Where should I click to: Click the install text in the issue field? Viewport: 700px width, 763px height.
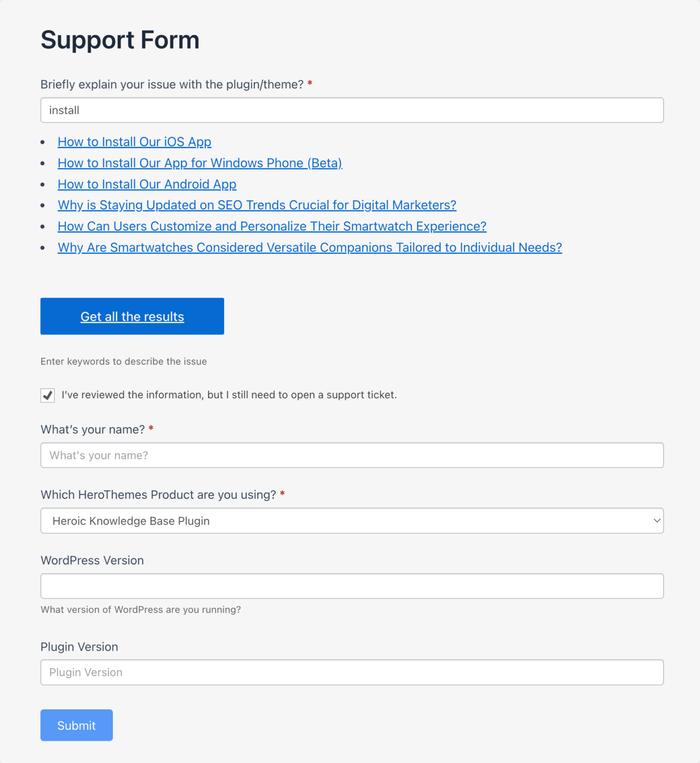pos(64,110)
